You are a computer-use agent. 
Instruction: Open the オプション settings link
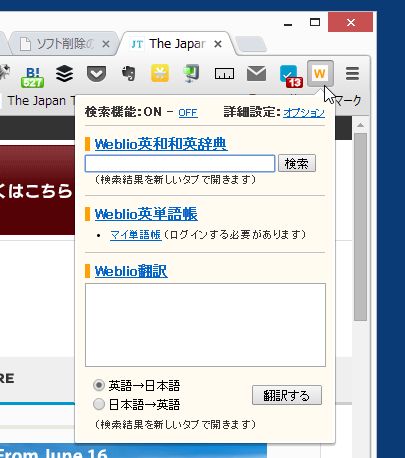coord(304,113)
